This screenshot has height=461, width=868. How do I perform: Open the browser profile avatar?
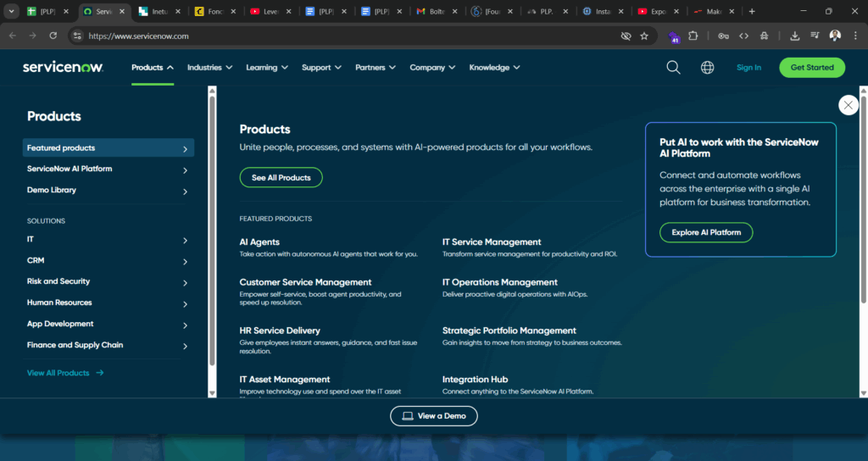point(835,36)
